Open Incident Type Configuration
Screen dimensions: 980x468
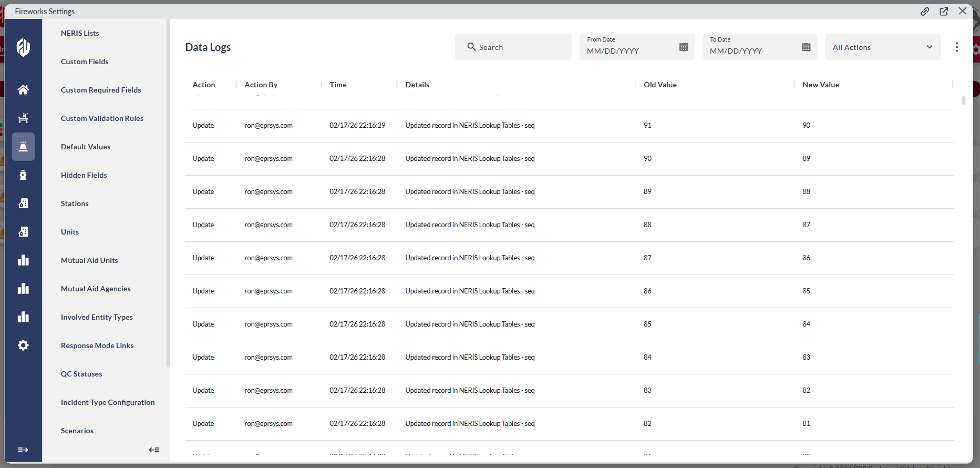point(108,402)
